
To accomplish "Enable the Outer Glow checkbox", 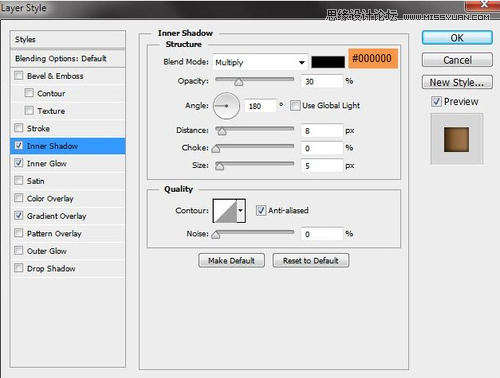I will pos(19,250).
